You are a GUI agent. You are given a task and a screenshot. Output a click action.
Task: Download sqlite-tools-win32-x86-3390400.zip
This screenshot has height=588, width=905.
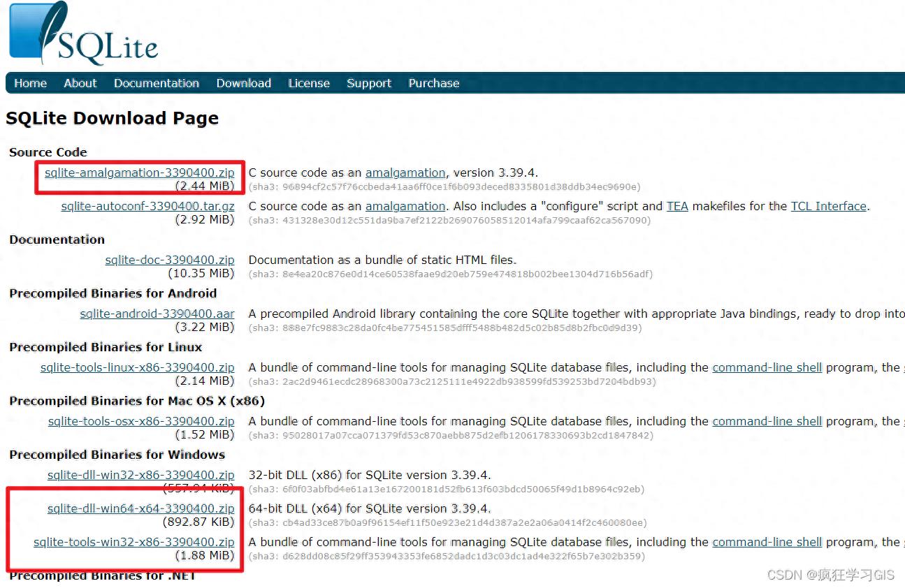[x=134, y=542]
